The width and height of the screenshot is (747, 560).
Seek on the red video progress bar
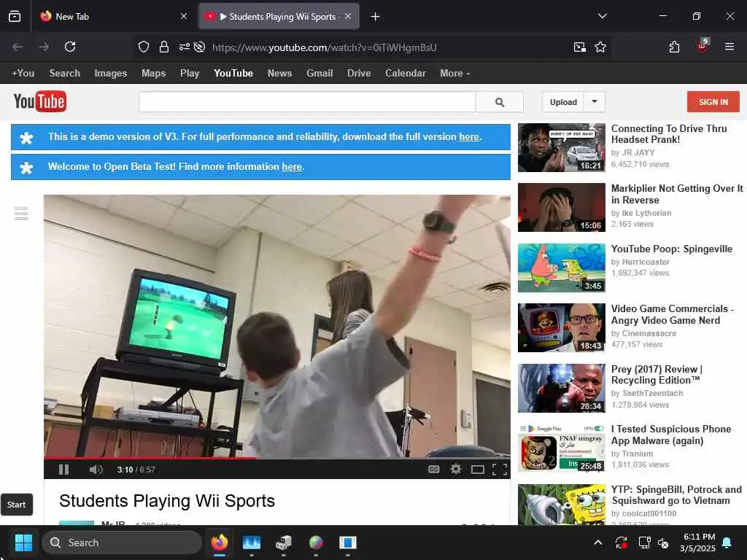point(276,458)
